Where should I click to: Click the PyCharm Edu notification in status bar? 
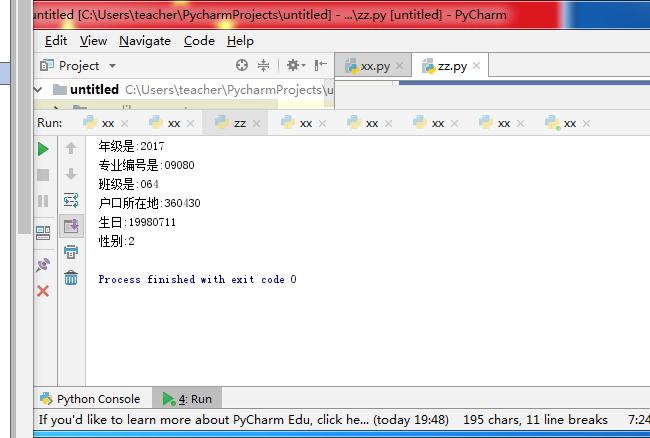[x=243, y=420]
